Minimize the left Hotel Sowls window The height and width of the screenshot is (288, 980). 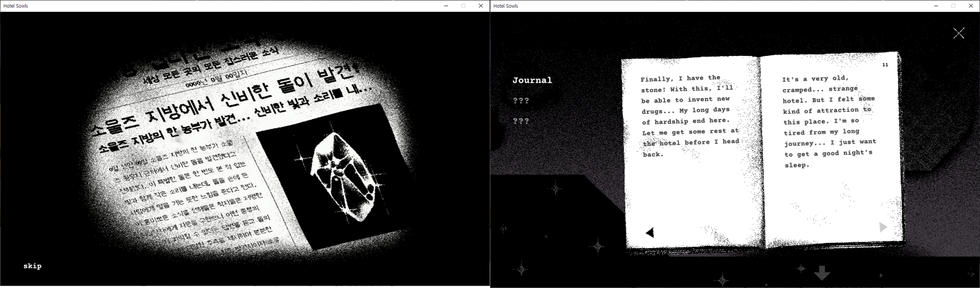point(445,6)
